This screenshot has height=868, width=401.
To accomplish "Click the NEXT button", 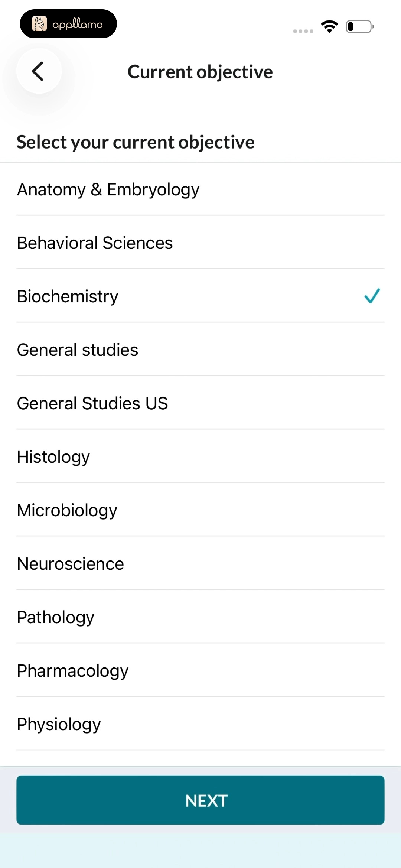I will click(x=200, y=800).
